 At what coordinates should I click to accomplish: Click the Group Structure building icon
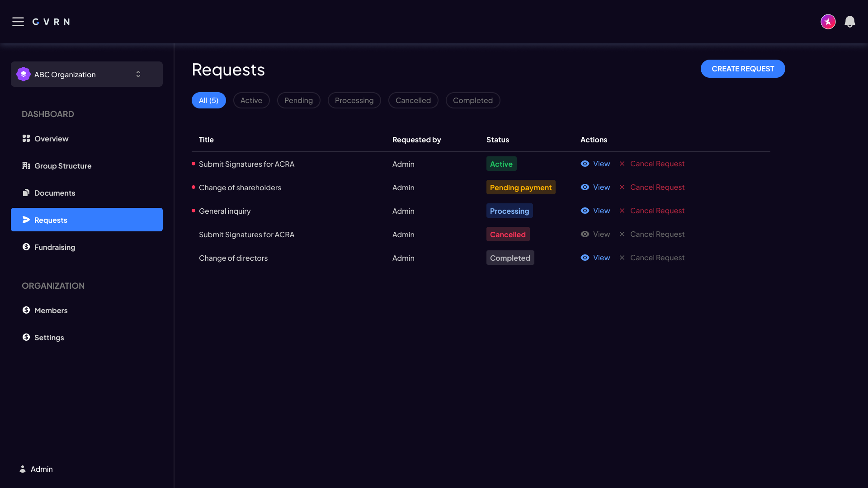click(x=26, y=165)
